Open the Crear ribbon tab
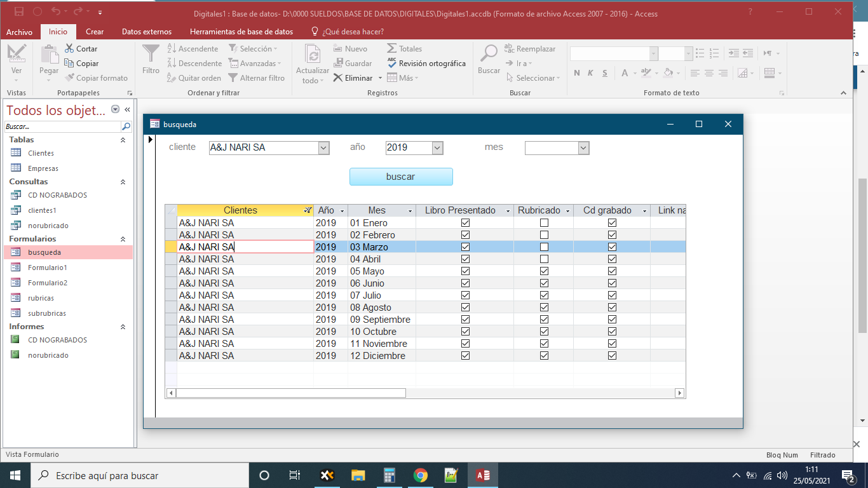 pos(95,32)
